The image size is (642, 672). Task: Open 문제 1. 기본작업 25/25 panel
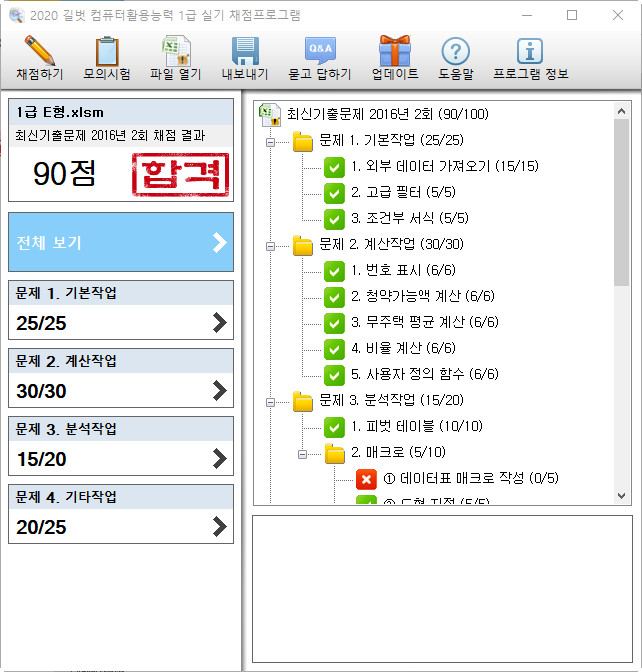click(121, 310)
